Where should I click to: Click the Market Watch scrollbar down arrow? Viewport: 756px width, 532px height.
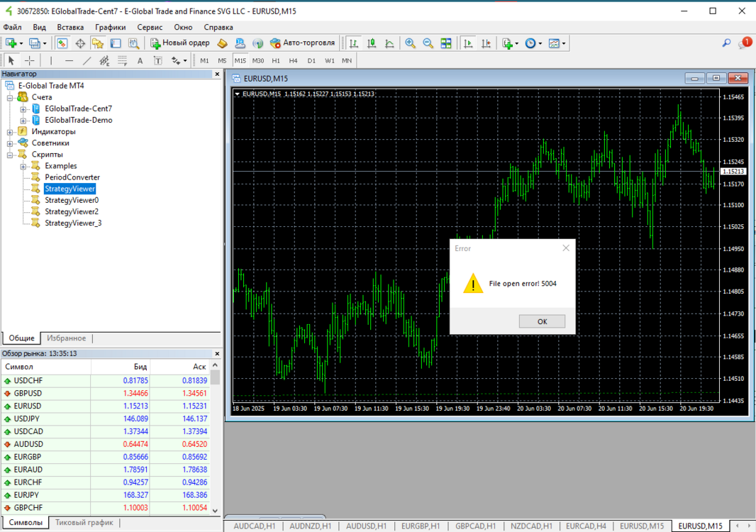coord(215,510)
